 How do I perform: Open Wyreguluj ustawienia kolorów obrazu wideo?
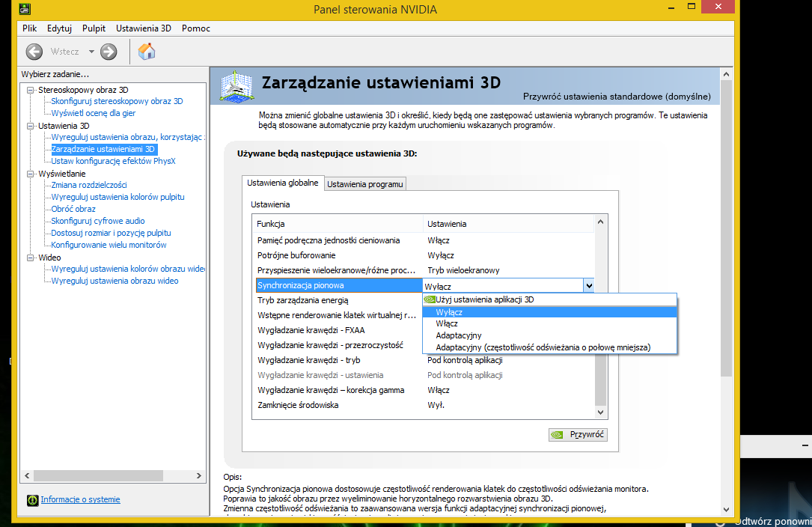[127, 269]
